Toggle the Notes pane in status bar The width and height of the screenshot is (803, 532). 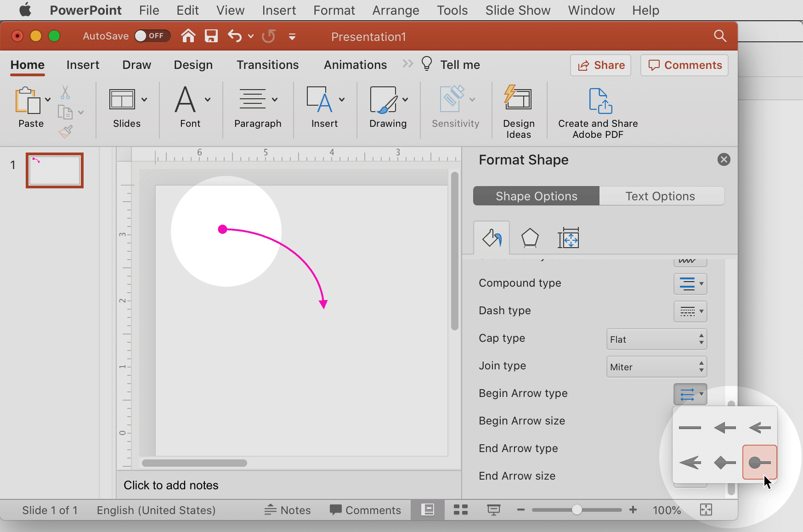tap(288, 510)
